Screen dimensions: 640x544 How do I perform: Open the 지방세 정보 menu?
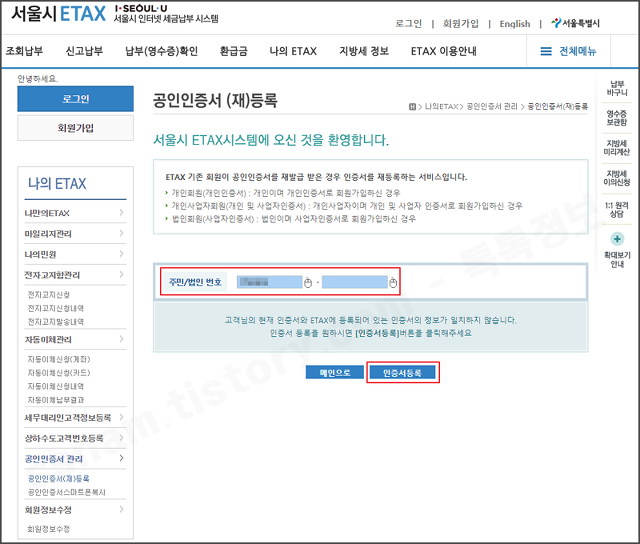[364, 51]
